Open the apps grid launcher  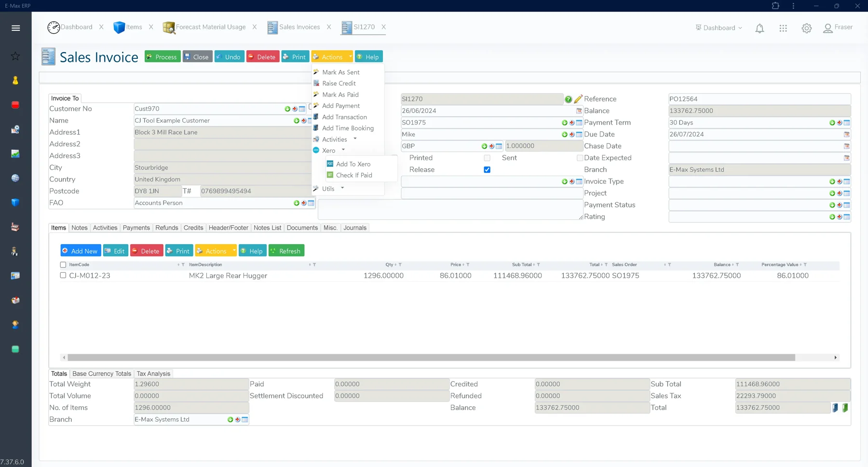[783, 28]
